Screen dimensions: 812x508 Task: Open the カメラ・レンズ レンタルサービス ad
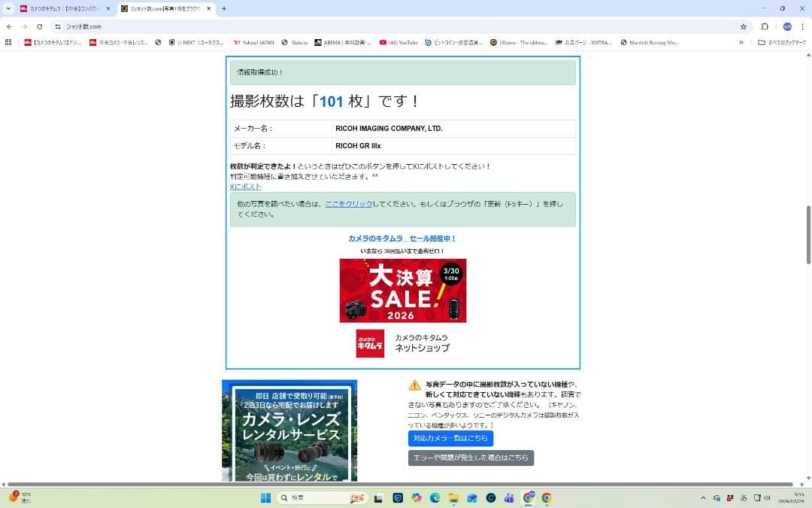(x=289, y=430)
